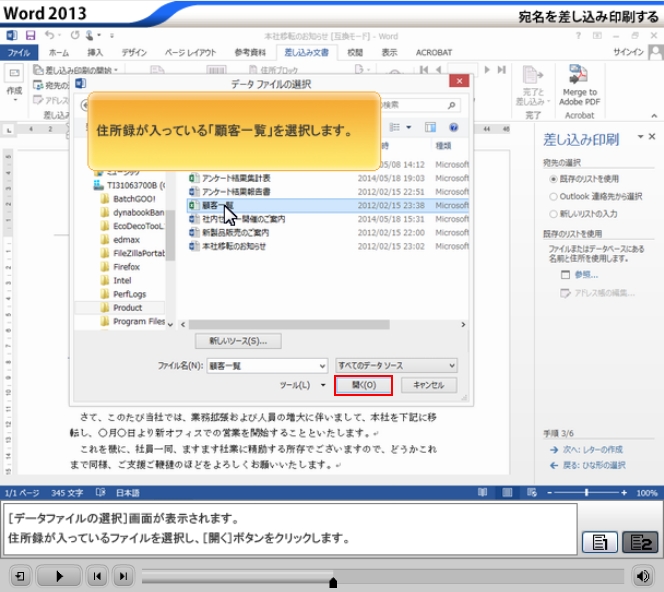This screenshot has width=664, height=592.
Task: Close the mail merge task pane with X
Action: [652, 136]
